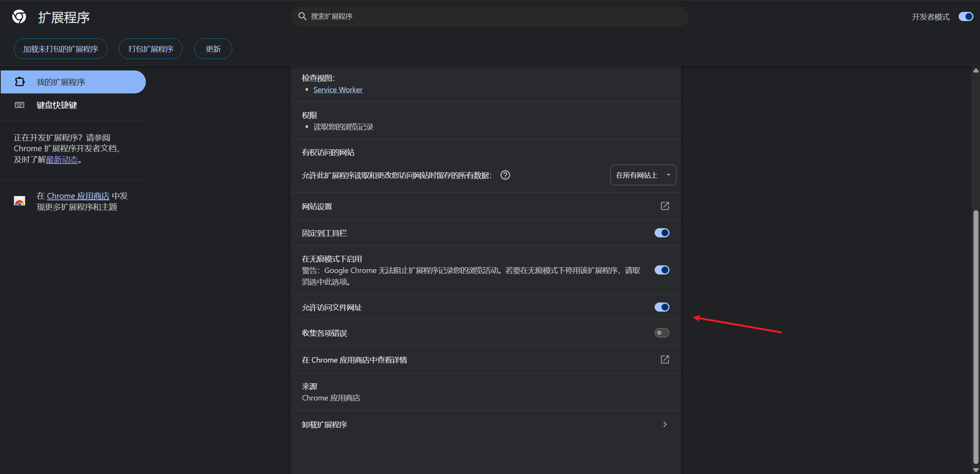Click the external link icon for Chrome 应用商店中查看详情

point(665,360)
